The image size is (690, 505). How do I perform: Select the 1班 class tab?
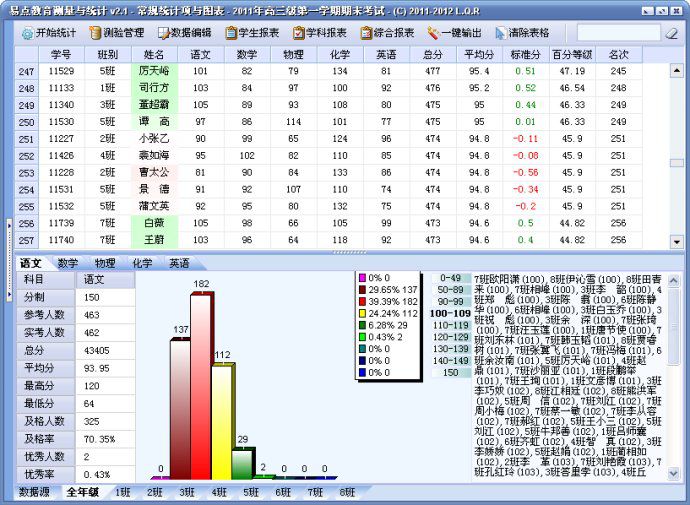click(123, 492)
